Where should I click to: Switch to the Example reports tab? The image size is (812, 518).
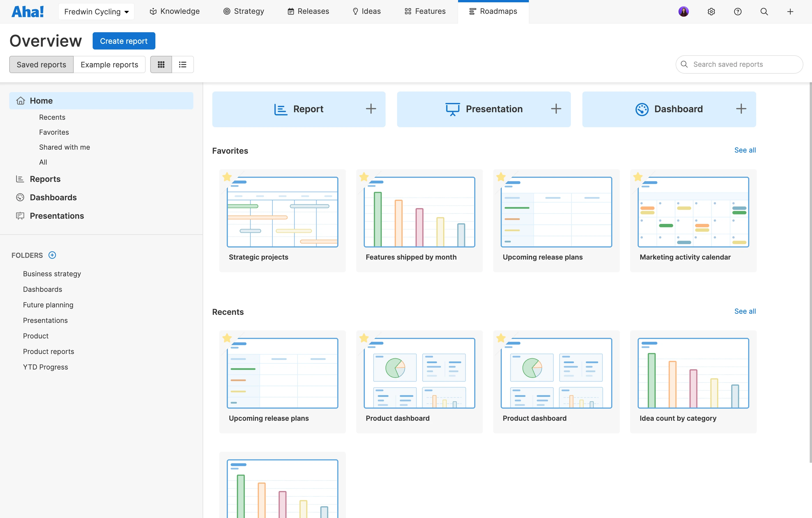point(109,64)
